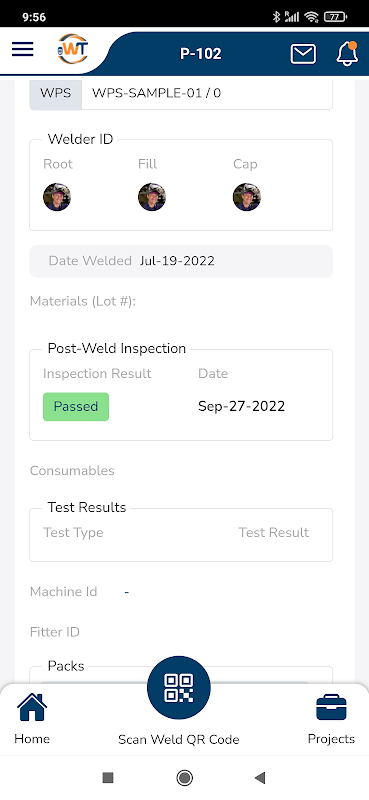The image size is (369, 800).
Task: Tap Android back navigation triangle
Action: coord(260,778)
